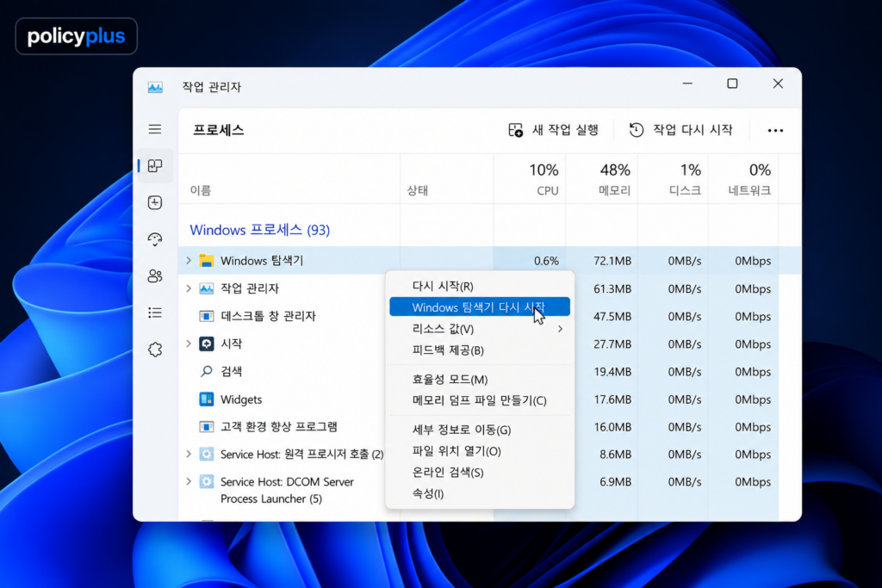Image resolution: width=882 pixels, height=588 pixels.
Task: Expand the 작업 관리자 process group
Action: pos(189,288)
